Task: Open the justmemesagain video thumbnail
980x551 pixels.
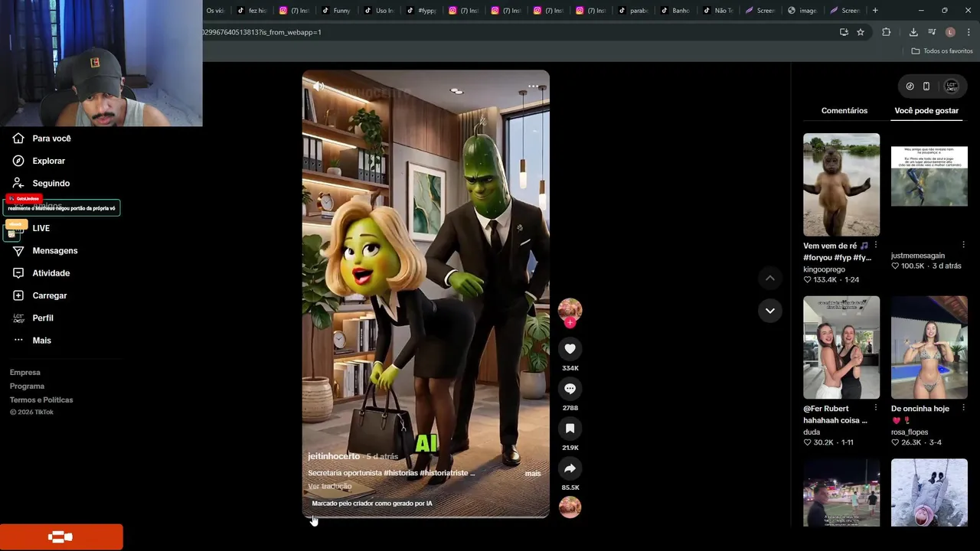Action: point(929,184)
